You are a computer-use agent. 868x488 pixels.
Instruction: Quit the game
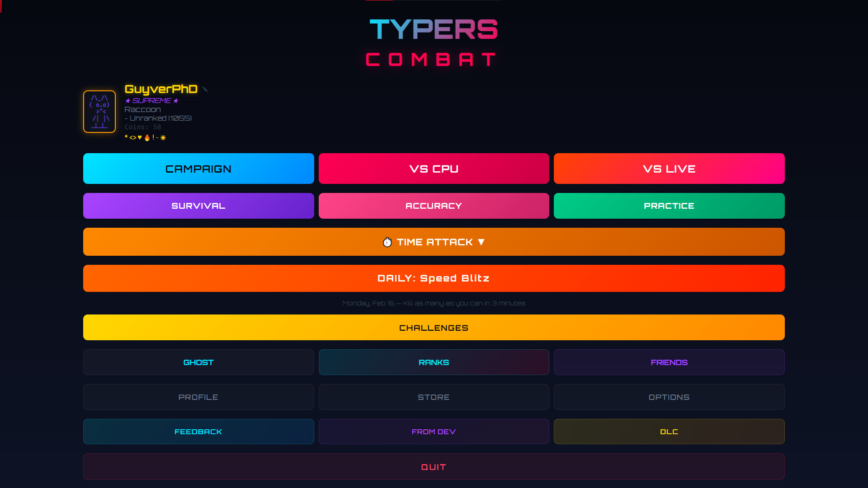click(x=434, y=467)
